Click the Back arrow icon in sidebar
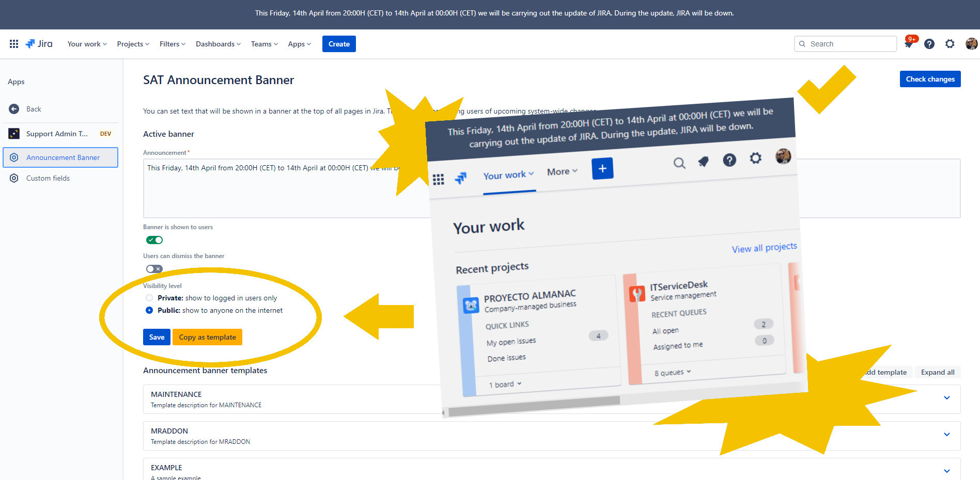This screenshot has height=480, width=980. (14, 109)
